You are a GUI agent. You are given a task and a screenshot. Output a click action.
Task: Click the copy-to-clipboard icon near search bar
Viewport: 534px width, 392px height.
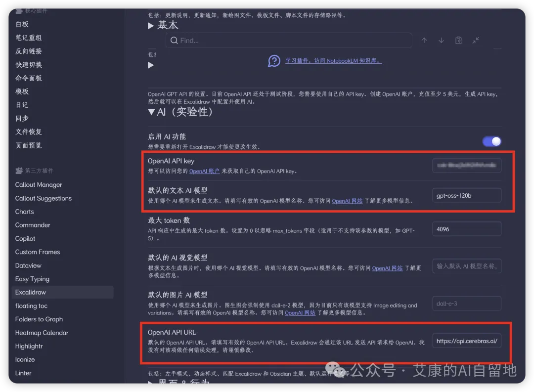tap(458, 41)
